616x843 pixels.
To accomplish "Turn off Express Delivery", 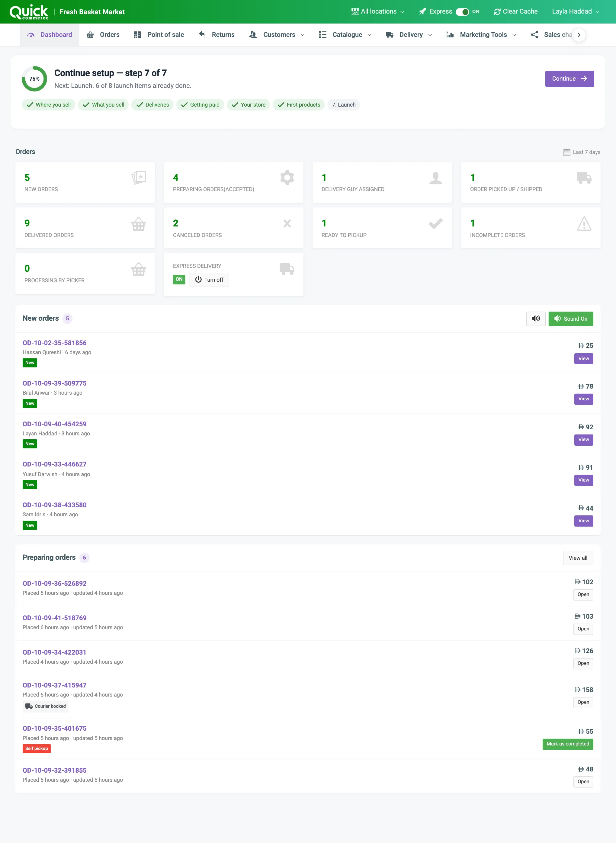I will [209, 280].
